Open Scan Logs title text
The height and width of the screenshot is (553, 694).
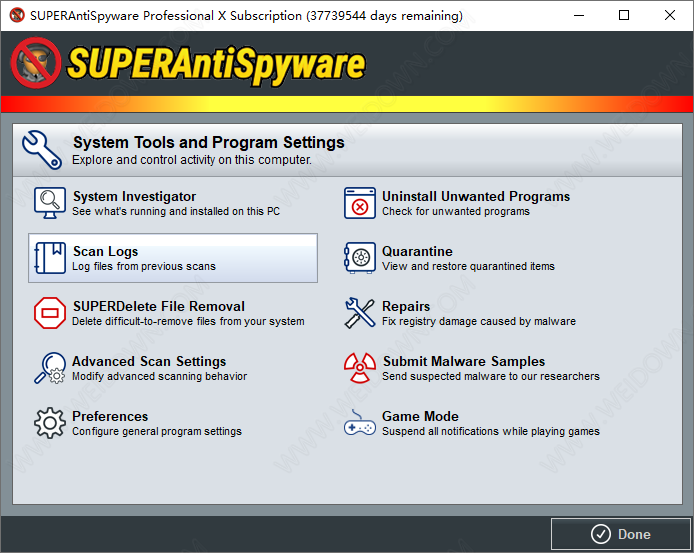tap(105, 251)
